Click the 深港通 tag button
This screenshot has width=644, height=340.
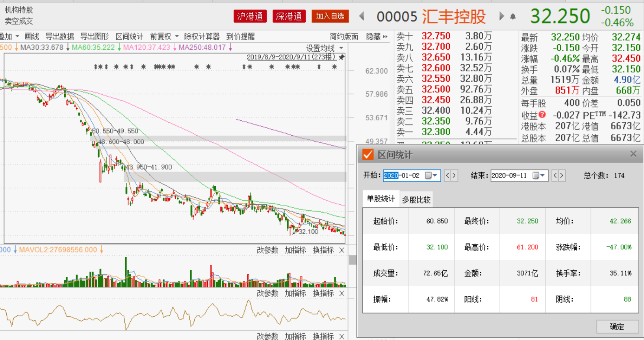[289, 16]
